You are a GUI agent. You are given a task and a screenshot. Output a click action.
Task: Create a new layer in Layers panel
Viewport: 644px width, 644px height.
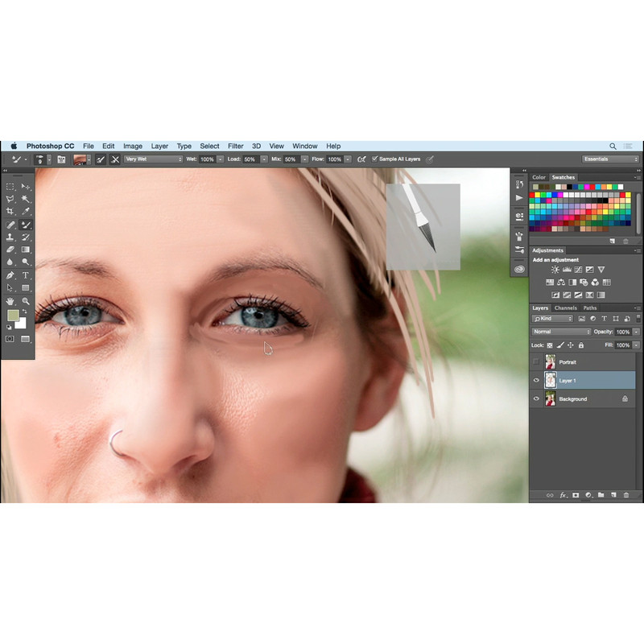613,495
